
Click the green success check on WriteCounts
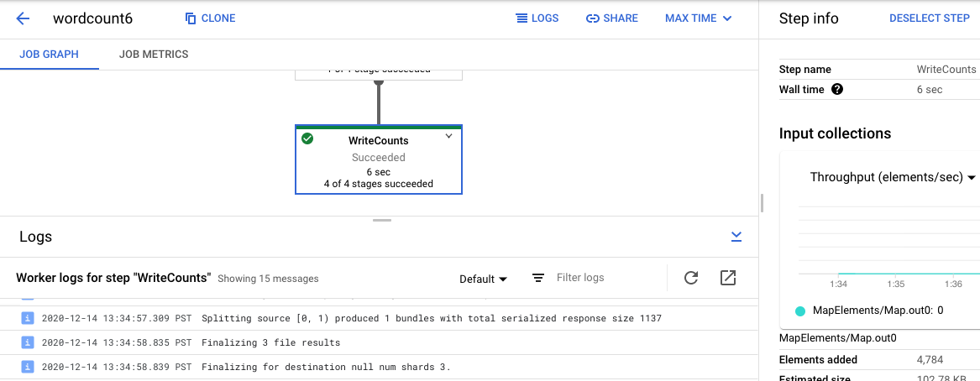pos(307,138)
